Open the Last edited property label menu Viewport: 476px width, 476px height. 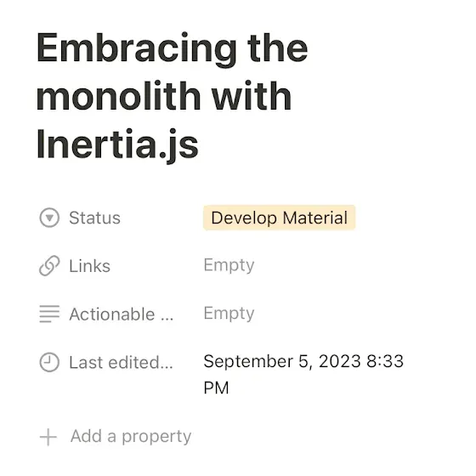[121, 362]
